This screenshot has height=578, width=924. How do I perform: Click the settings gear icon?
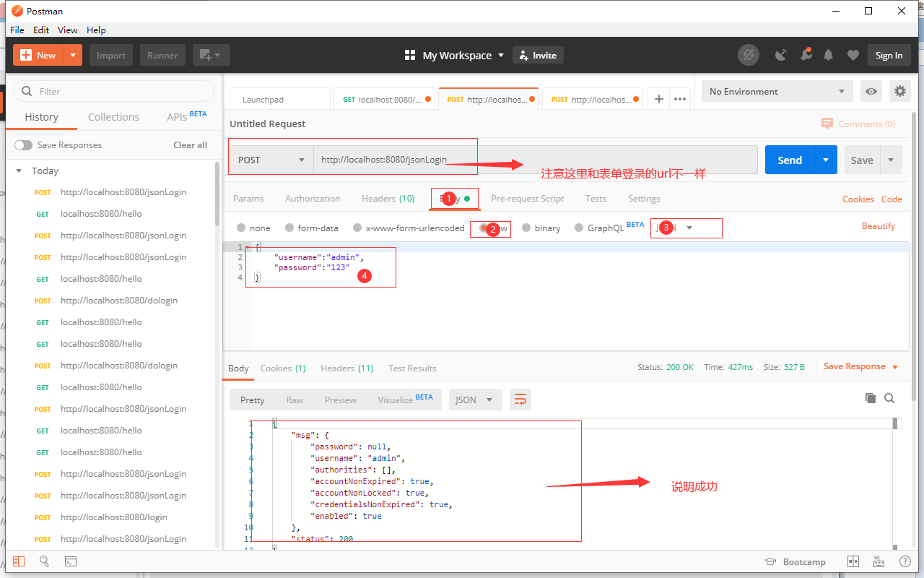click(899, 91)
